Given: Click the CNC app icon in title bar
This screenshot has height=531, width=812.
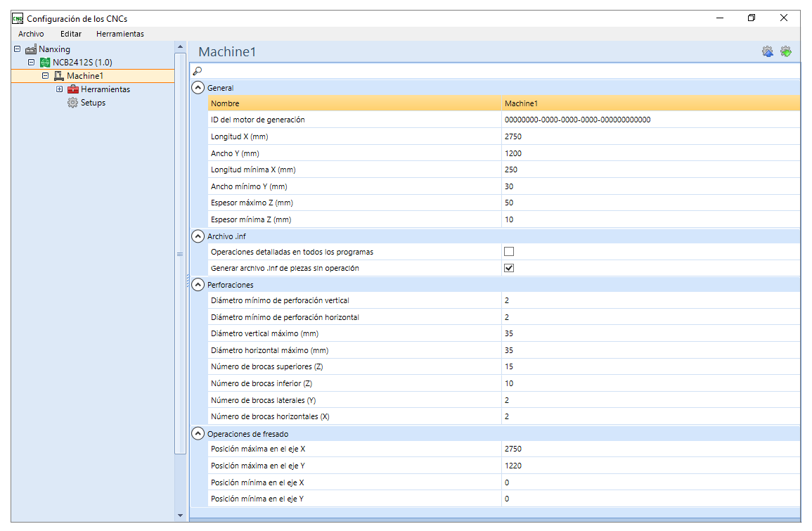Looking at the screenshot, I should pos(18,19).
